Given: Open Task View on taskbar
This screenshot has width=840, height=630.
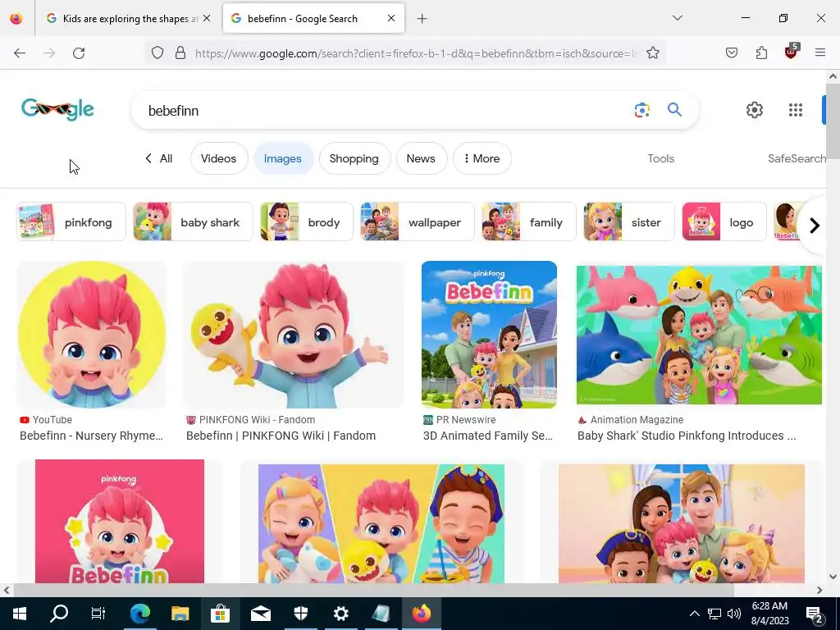Looking at the screenshot, I should (98, 614).
